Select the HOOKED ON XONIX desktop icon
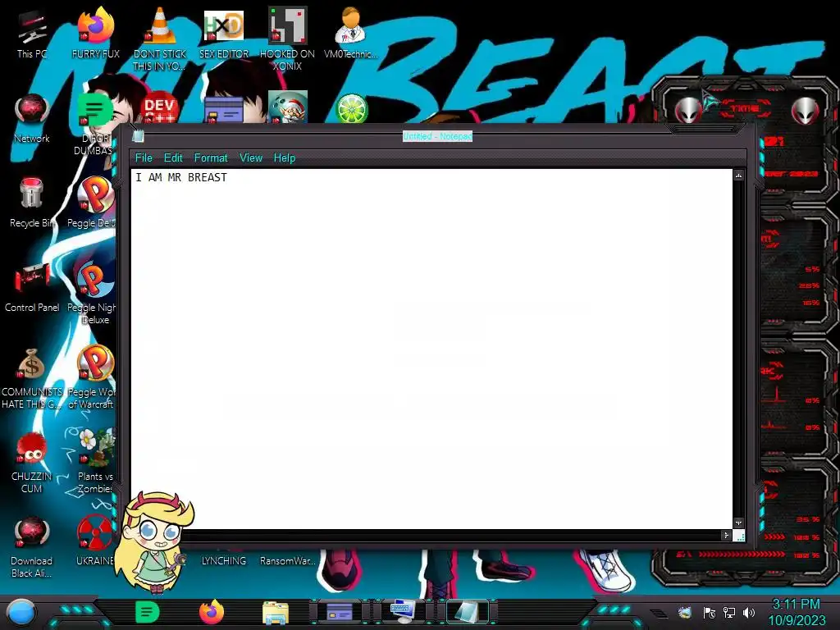The height and width of the screenshot is (630, 840). pyautogui.click(x=287, y=38)
